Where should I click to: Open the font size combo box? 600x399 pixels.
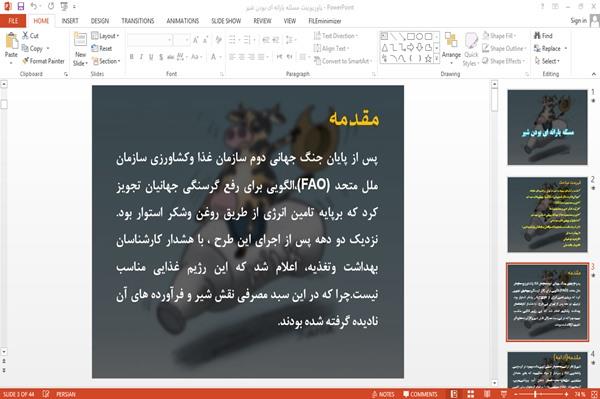pyautogui.click(x=181, y=40)
